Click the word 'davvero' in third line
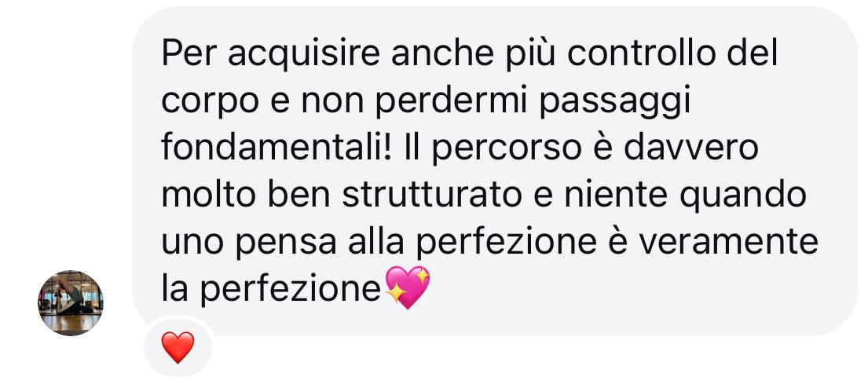Viewport: 868px width, 388px height. [x=690, y=148]
